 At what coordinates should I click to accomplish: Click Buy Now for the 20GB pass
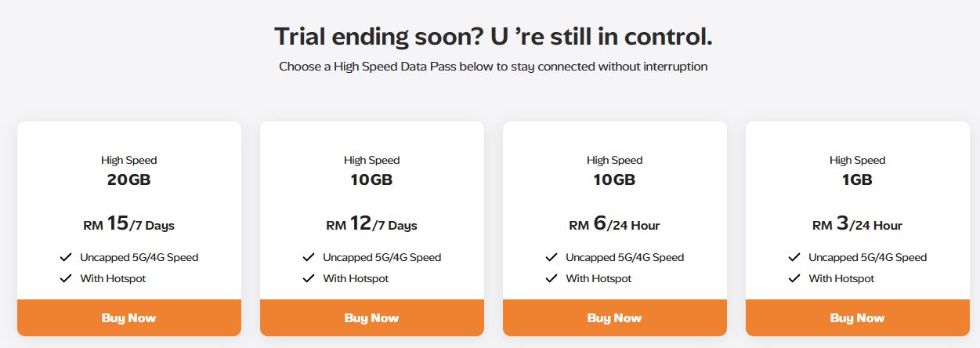point(128,318)
